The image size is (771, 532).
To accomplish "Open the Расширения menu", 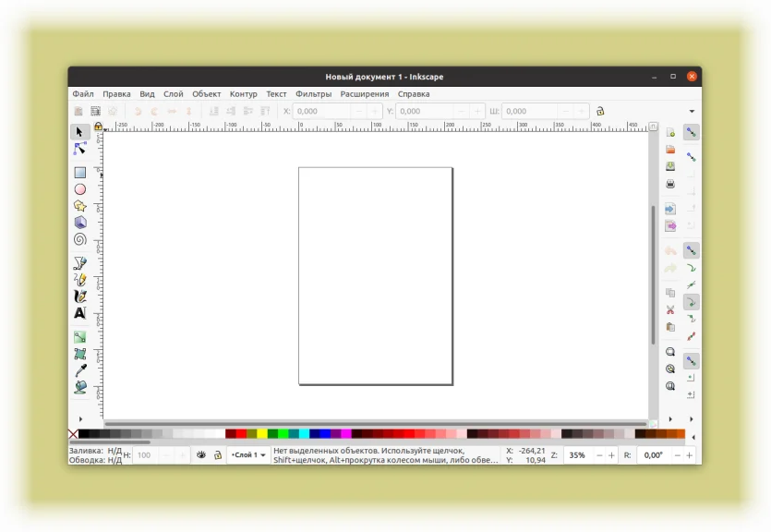I will pos(365,94).
